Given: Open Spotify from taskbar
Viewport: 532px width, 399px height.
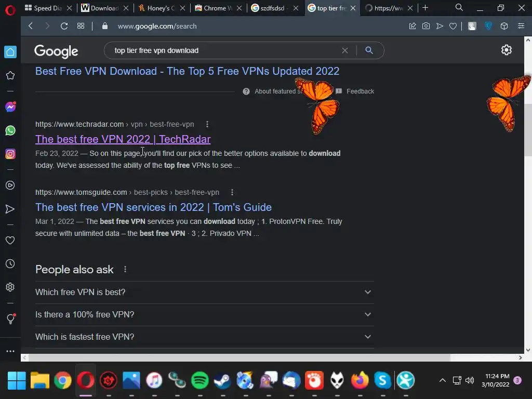Looking at the screenshot, I should pyautogui.click(x=200, y=380).
